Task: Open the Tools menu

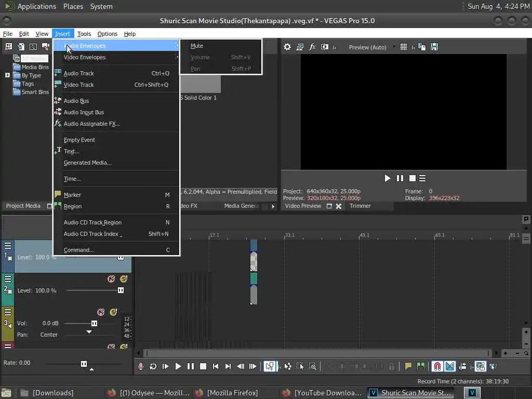Action: coord(84,34)
